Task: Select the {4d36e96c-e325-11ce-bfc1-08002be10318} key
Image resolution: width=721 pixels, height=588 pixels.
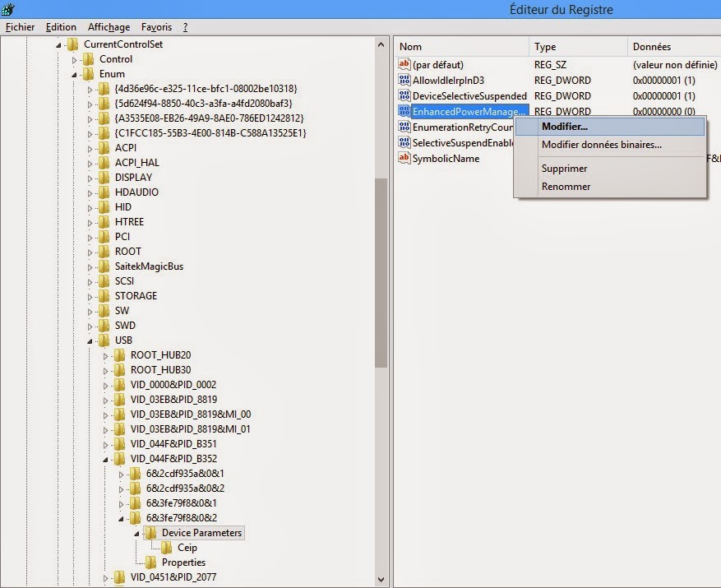Action: (x=206, y=88)
